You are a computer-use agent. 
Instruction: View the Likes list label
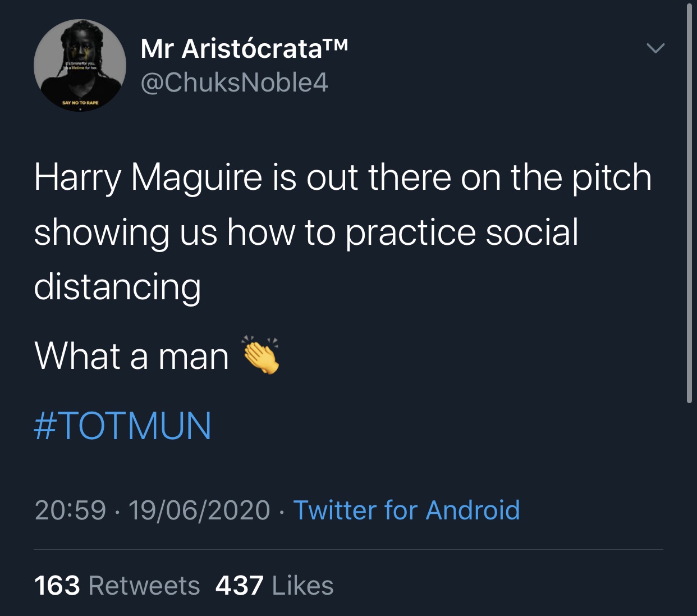point(302,586)
